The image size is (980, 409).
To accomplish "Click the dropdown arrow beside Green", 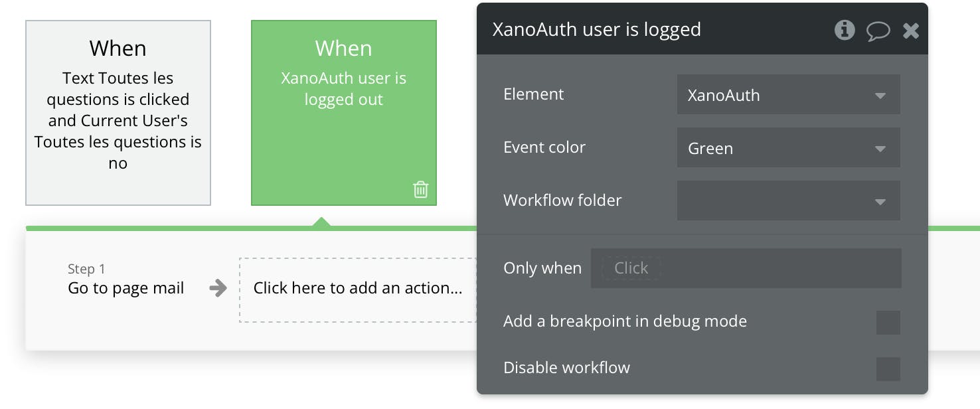I will tap(880, 148).
